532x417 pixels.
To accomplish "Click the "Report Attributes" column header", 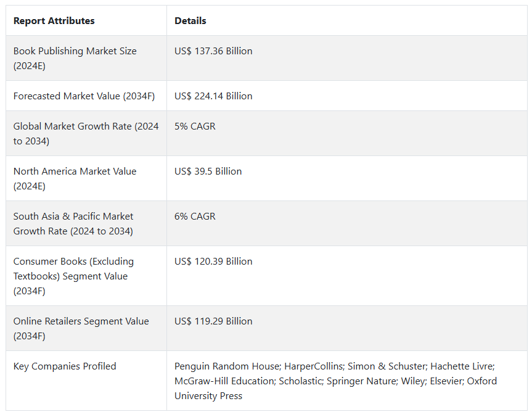I will (x=54, y=21).
